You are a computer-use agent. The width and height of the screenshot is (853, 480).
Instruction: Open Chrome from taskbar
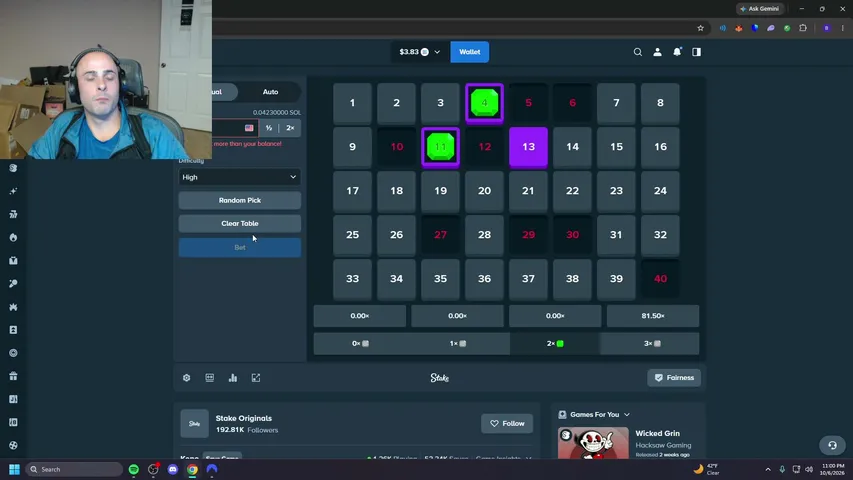click(193, 469)
